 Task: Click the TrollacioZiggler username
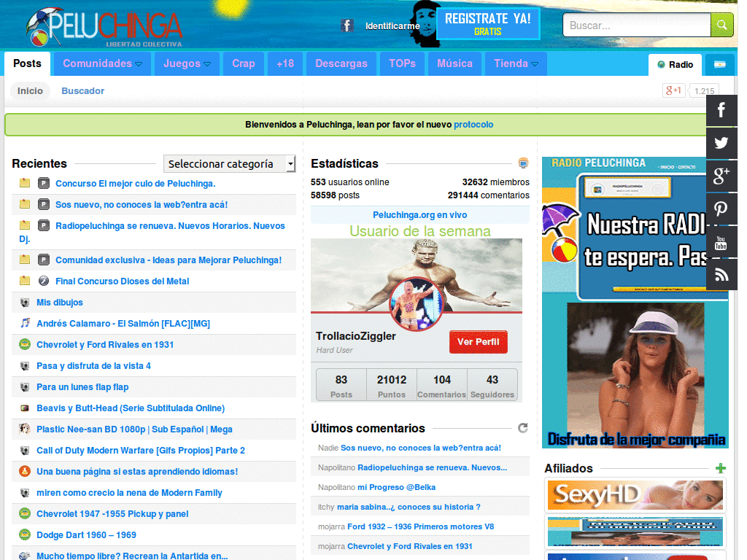(356, 336)
